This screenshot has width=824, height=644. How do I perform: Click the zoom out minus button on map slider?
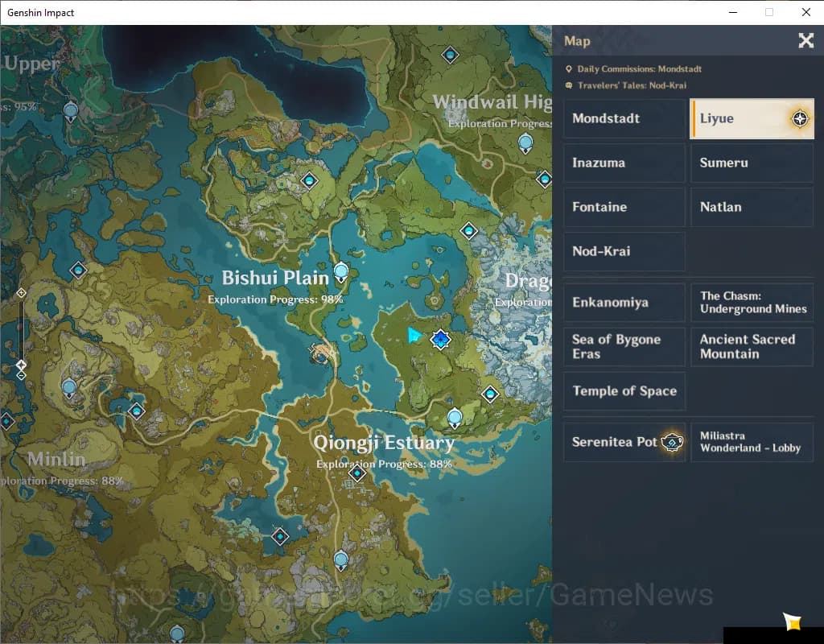[x=21, y=375]
